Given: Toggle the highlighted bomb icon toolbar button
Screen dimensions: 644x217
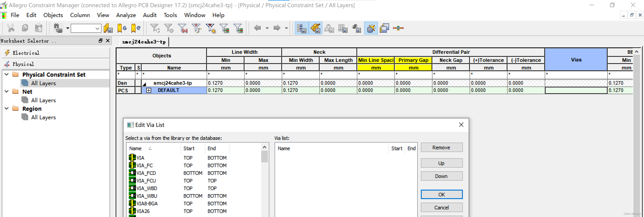Looking at the screenshot, I should coord(371,28).
